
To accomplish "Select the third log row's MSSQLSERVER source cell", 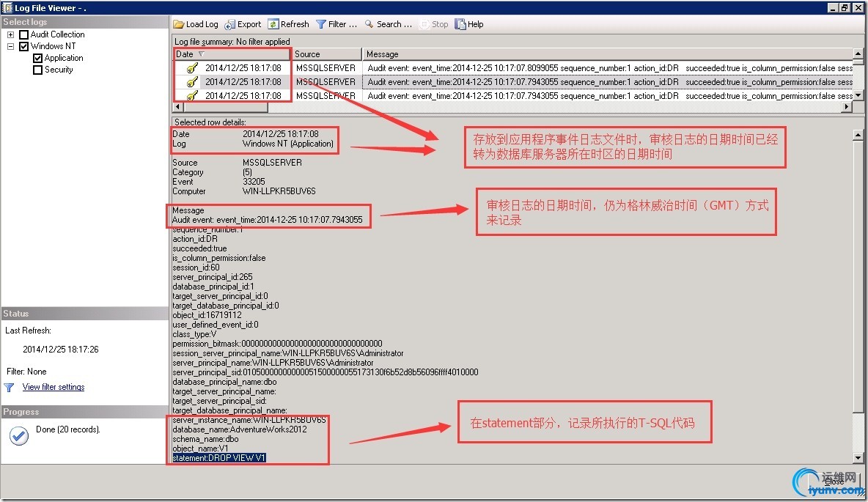I will (x=325, y=96).
